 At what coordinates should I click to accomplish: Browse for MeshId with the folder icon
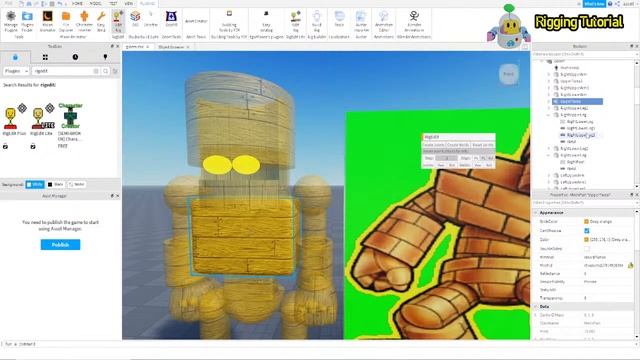pos(631,266)
